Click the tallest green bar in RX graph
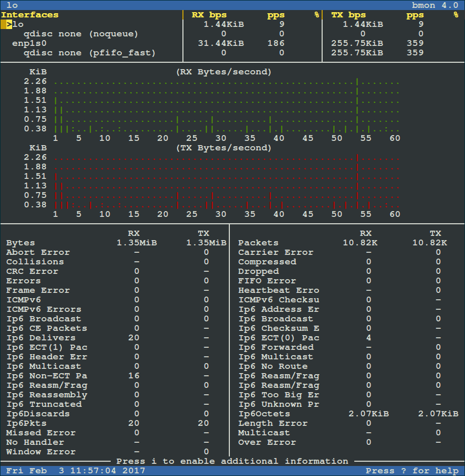 (x=357, y=106)
